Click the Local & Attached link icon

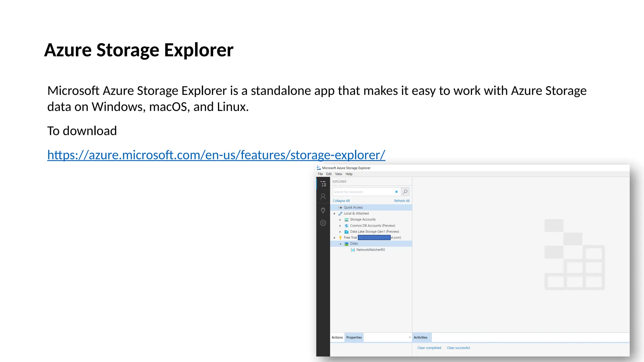pyautogui.click(x=340, y=214)
